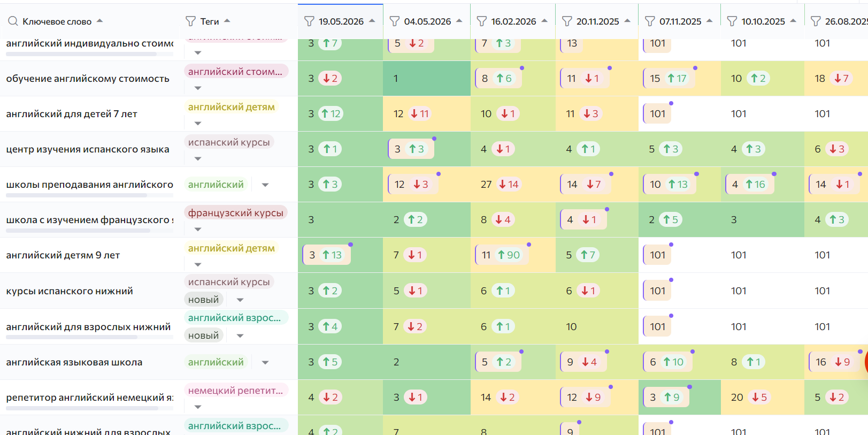Image resolution: width=868 pixels, height=435 pixels.
Task: Open the filter icon for 16.02.2026 column
Action: point(482,21)
